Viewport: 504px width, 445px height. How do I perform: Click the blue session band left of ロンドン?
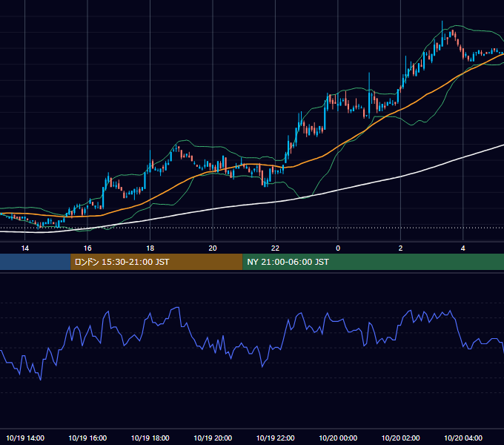(36, 262)
